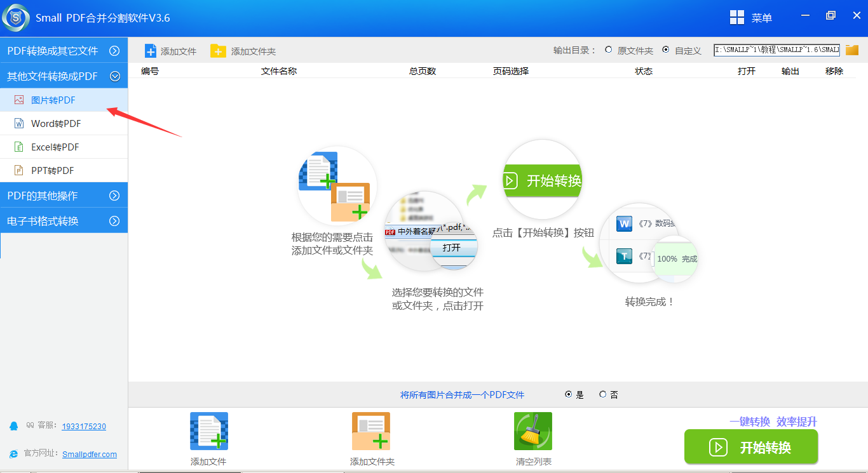Expand PDF的其他操作 chevron
Screen dimensions: 868x473
point(114,196)
